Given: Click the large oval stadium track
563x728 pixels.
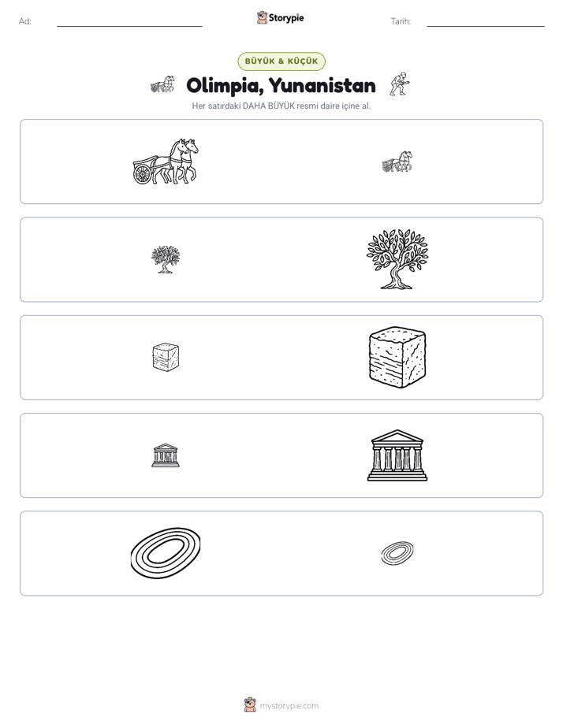Looking at the screenshot, I should [x=166, y=553].
